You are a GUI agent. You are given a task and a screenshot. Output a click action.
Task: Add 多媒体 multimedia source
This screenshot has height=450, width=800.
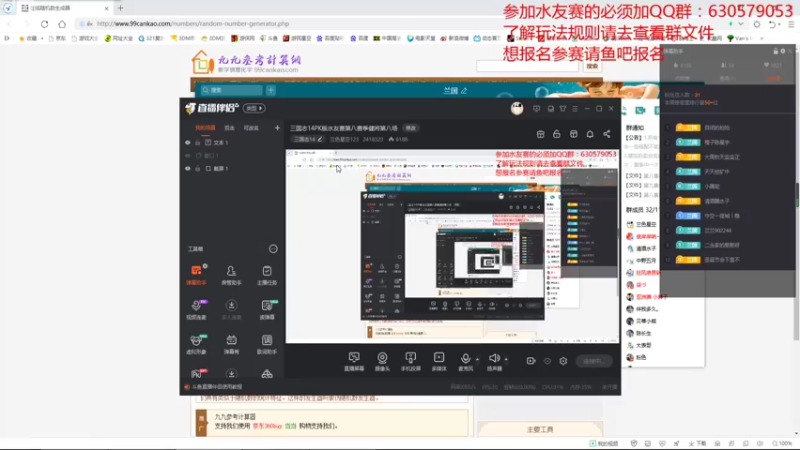click(x=439, y=361)
